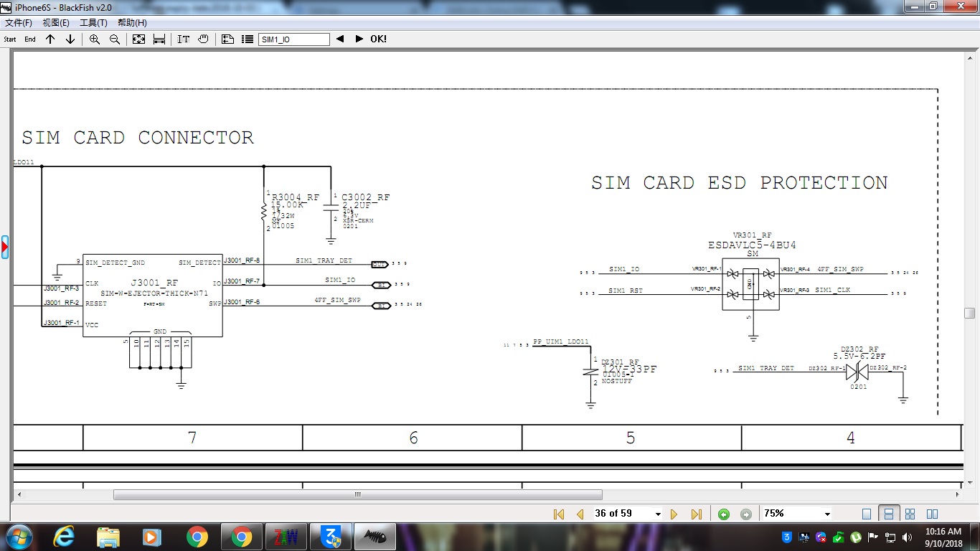The height and width of the screenshot is (551, 980).
Task: Click the zoom in magnifier icon
Action: point(95,39)
